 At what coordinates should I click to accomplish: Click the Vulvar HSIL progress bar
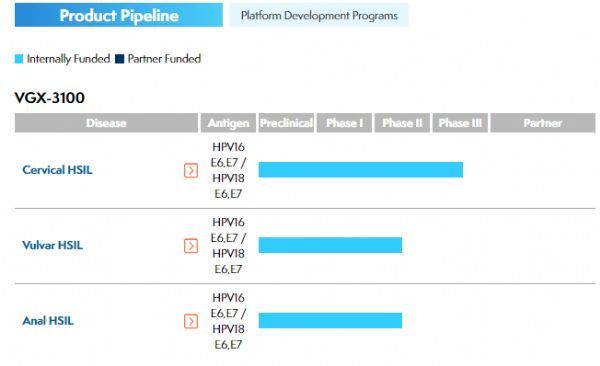[x=330, y=245]
